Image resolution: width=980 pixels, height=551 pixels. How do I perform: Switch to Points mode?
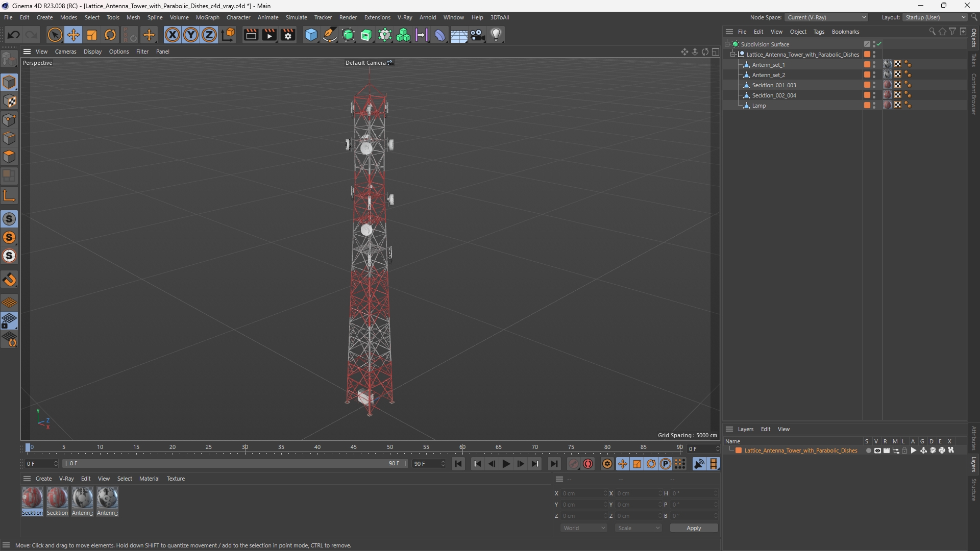9,120
